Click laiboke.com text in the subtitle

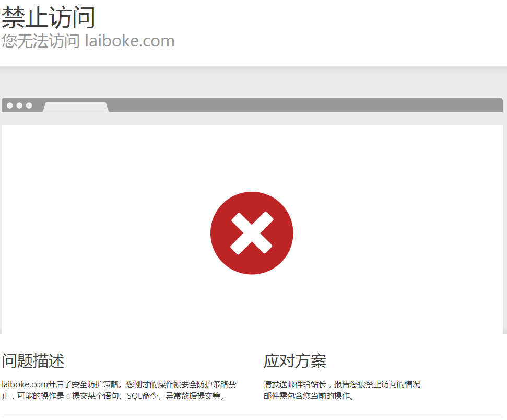[x=129, y=41]
